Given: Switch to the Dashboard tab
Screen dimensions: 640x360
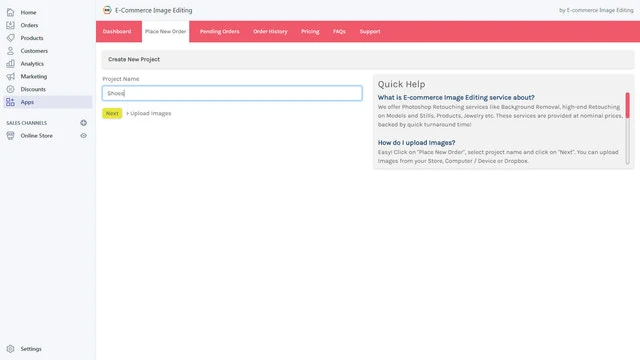Looking at the screenshot, I should pos(117,31).
